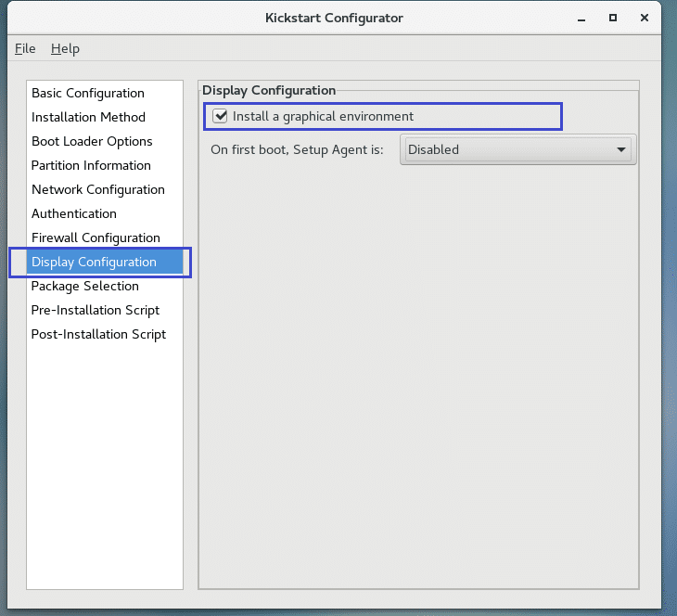Open the Firewall Configuration section
This screenshot has height=616, width=677.
(96, 237)
